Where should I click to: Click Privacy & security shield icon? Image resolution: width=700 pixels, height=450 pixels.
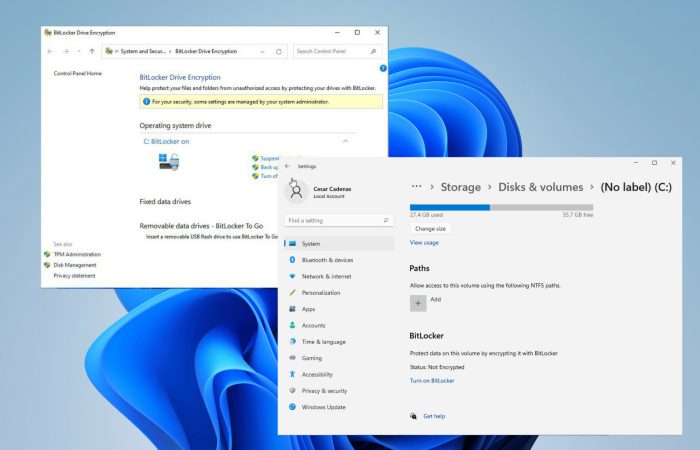click(292, 390)
